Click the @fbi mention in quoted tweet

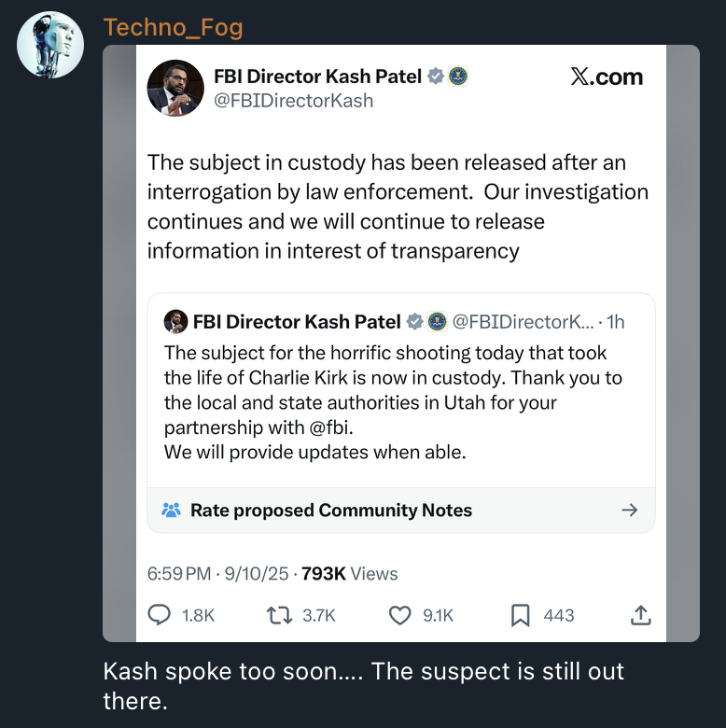pyautogui.click(x=331, y=428)
